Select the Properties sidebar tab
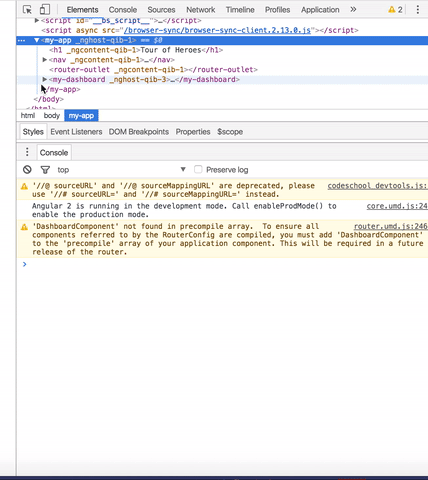Viewport: 428px width, 480px height. coord(193,132)
